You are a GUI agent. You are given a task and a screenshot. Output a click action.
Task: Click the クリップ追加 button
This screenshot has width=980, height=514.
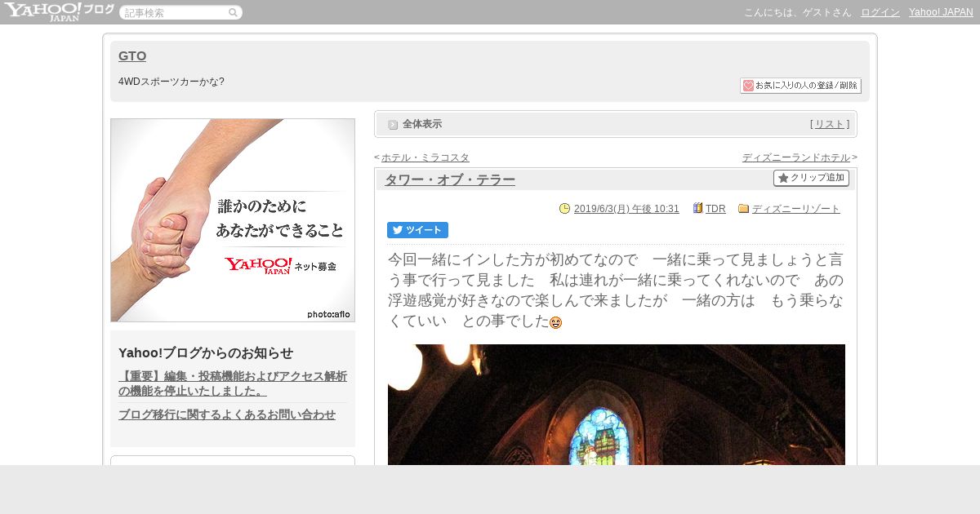(811, 178)
